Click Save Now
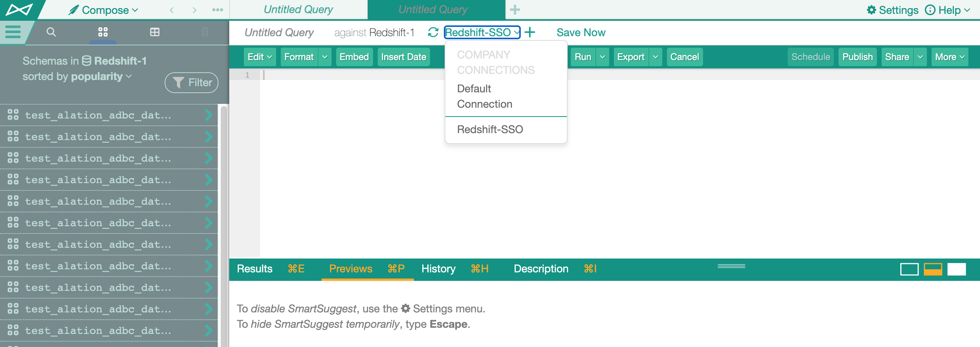 581,32
